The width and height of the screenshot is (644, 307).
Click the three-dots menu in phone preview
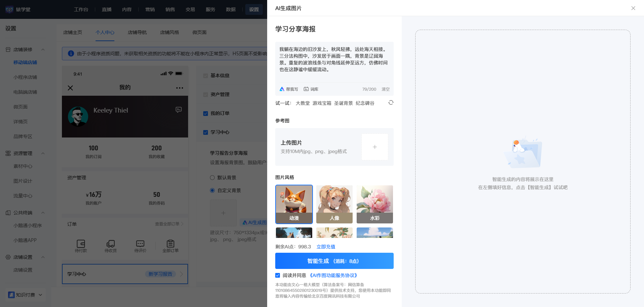point(180,88)
